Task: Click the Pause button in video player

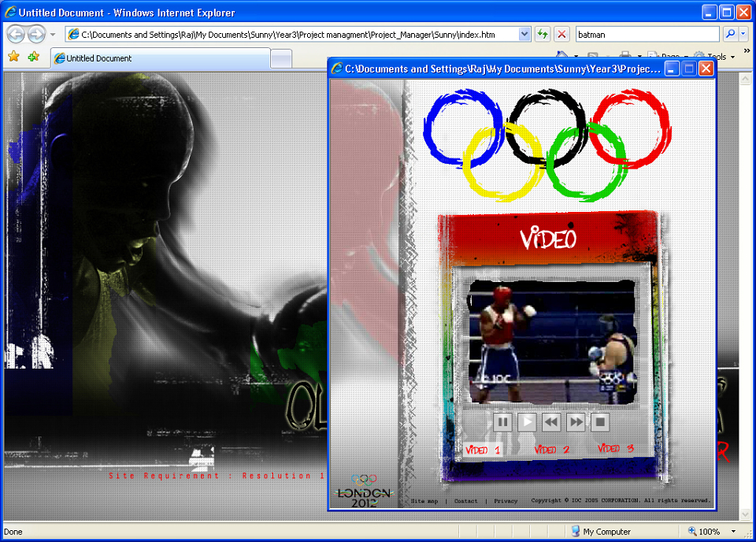Action: click(x=502, y=422)
